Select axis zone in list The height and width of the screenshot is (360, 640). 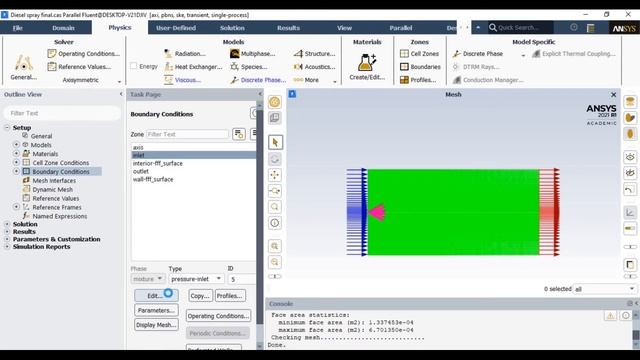pyautogui.click(x=193, y=147)
